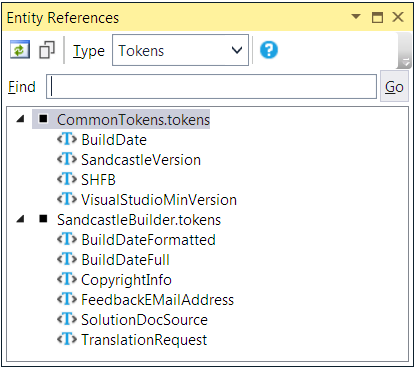
Task: Select the BuildDateFormatted token
Action: pyautogui.click(x=148, y=240)
